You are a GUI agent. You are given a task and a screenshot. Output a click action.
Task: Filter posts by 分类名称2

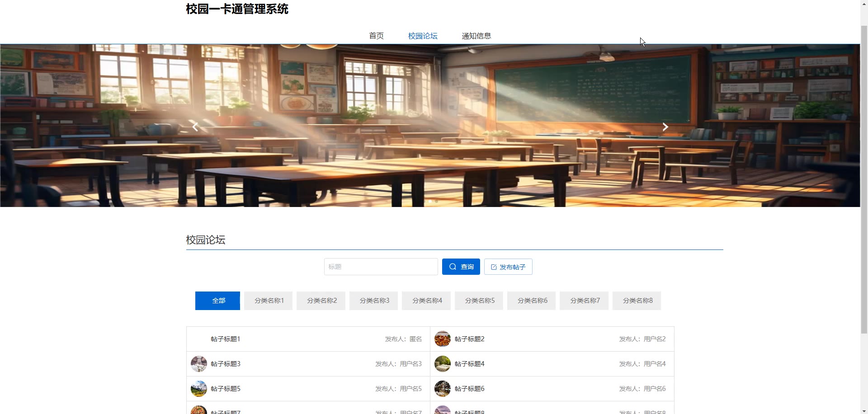coord(321,301)
